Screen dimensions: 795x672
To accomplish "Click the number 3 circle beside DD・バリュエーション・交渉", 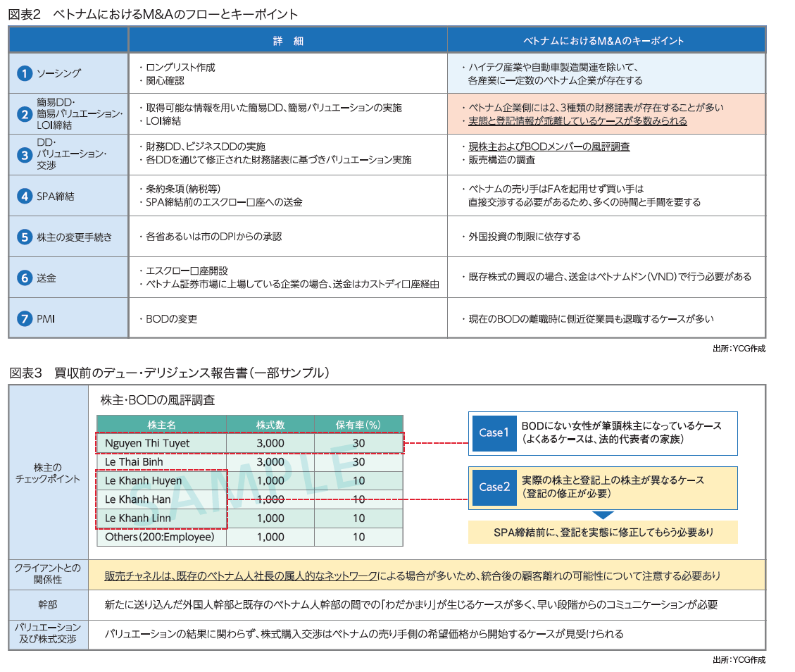I will pos(25,155).
